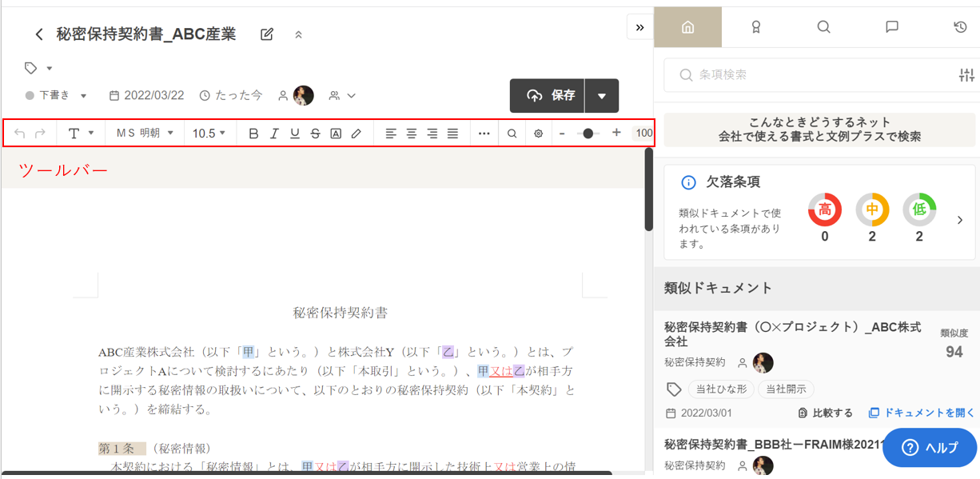Open search in document toolbar
Viewport: 980px width, 479px height.
click(x=512, y=134)
